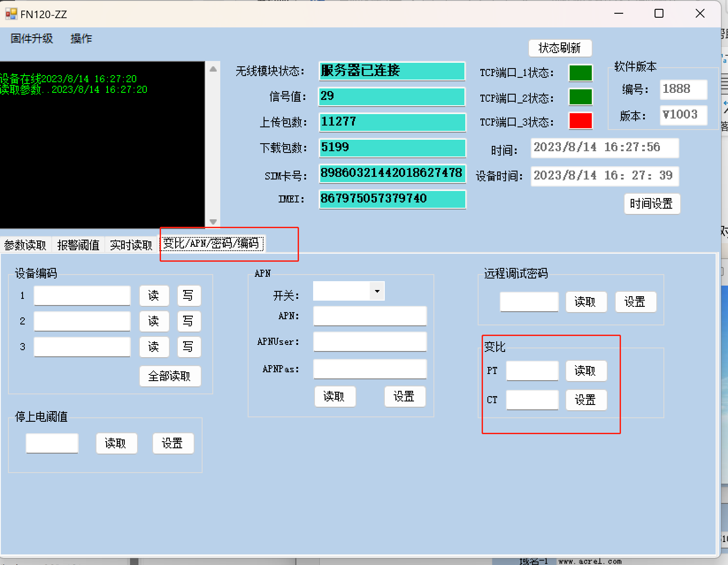Screen dimensions: 728x565
Task: Switch to the 报警阈值 tab
Action: pos(78,245)
